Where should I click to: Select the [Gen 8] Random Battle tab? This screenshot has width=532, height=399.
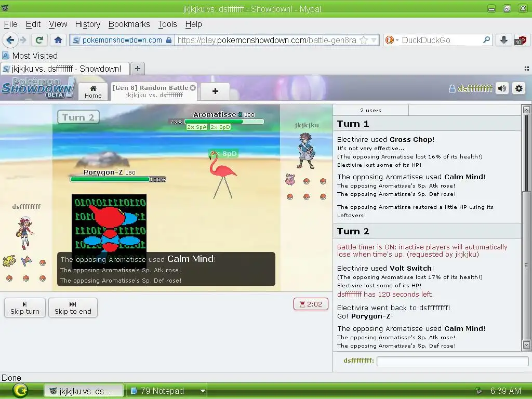(x=154, y=91)
